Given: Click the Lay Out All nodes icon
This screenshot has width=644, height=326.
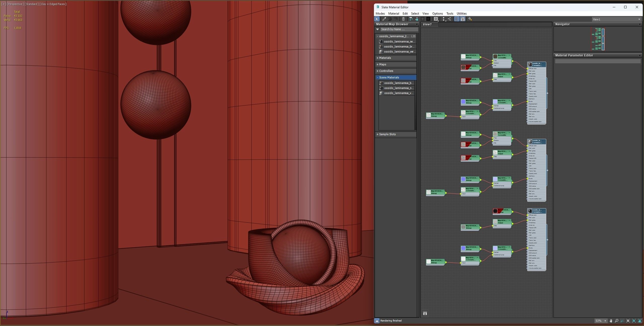Looking at the screenshot, I should [x=443, y=19].
